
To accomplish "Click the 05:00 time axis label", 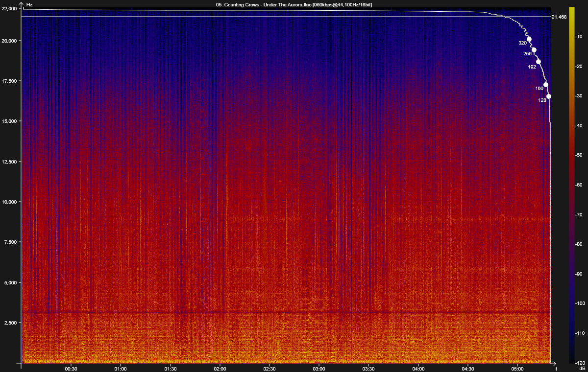I will click(x=517, y=369).
